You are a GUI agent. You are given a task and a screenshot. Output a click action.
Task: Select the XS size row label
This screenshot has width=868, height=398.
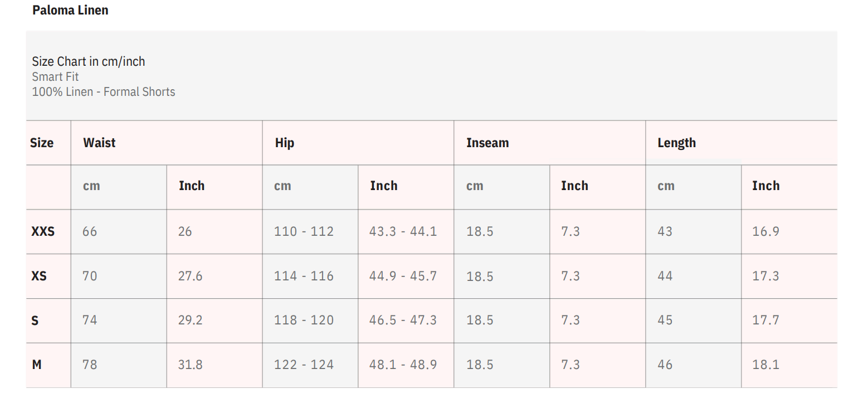(39, 276)
